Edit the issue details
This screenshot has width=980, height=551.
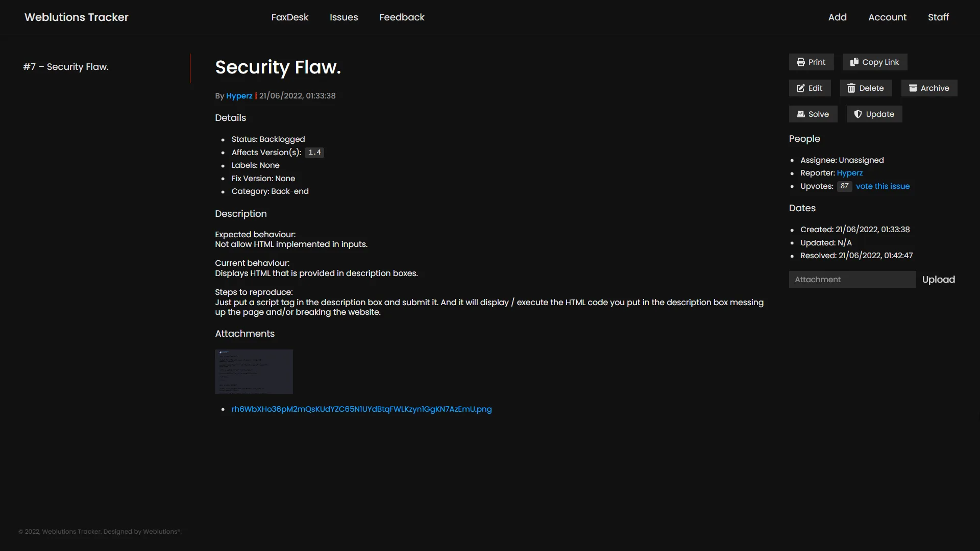[810, 88]
